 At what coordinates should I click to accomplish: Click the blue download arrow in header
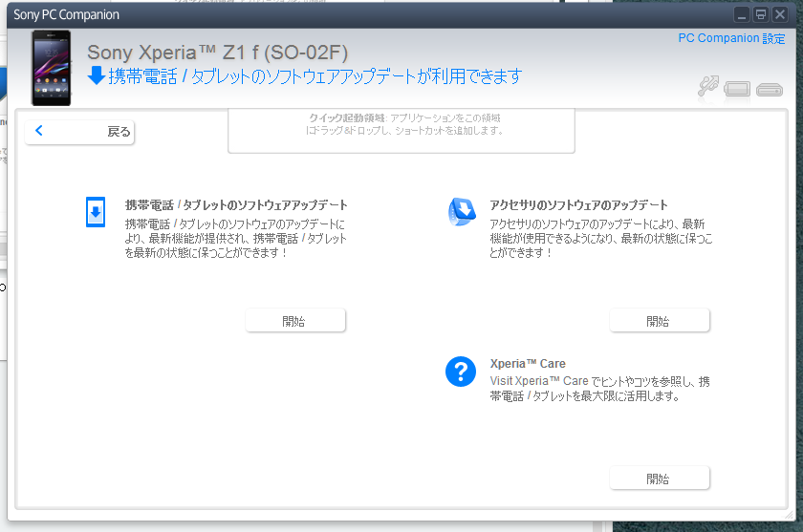[97, 75]
